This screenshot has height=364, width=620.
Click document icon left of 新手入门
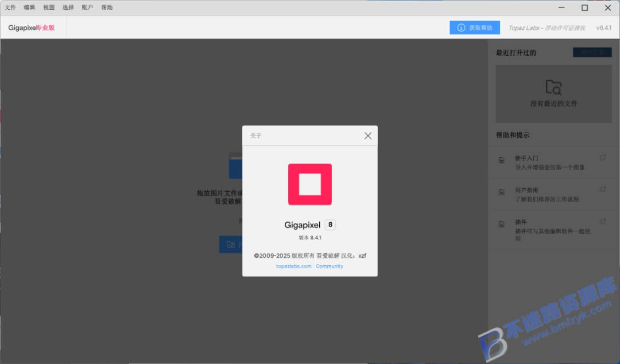pos(501,160)
